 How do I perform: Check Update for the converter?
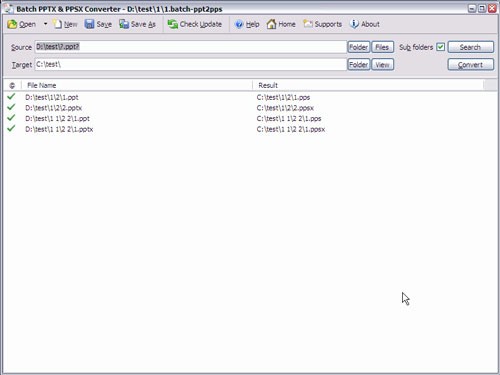click(195, 24)
